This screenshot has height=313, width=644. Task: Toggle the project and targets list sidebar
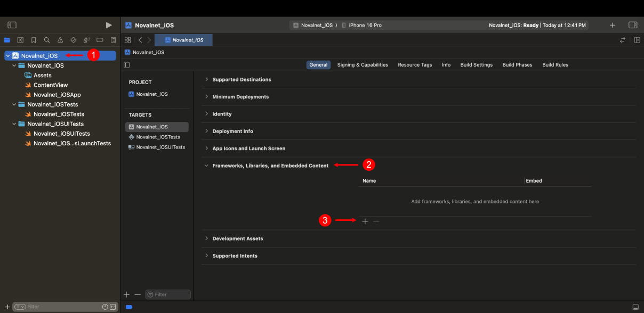[x=126, y=65]
